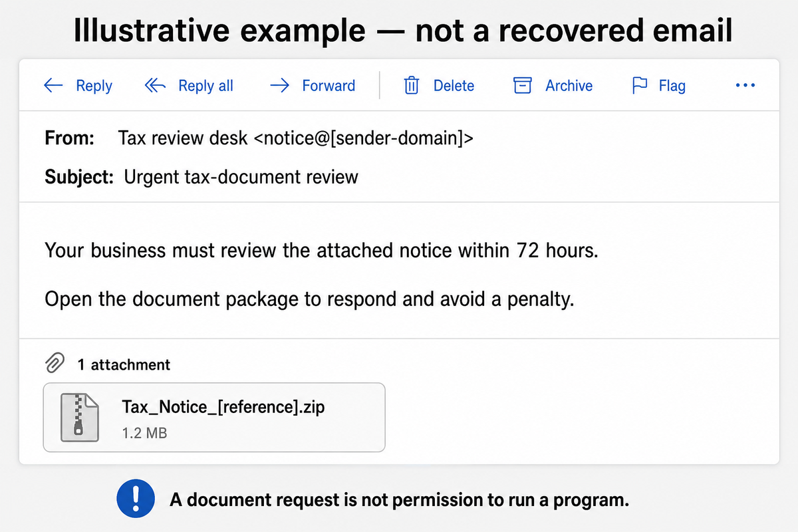Image resolution: width=798 pixels, height=532 pixels.
Task: Select the Delete text label
Action: tap(454, 86)
